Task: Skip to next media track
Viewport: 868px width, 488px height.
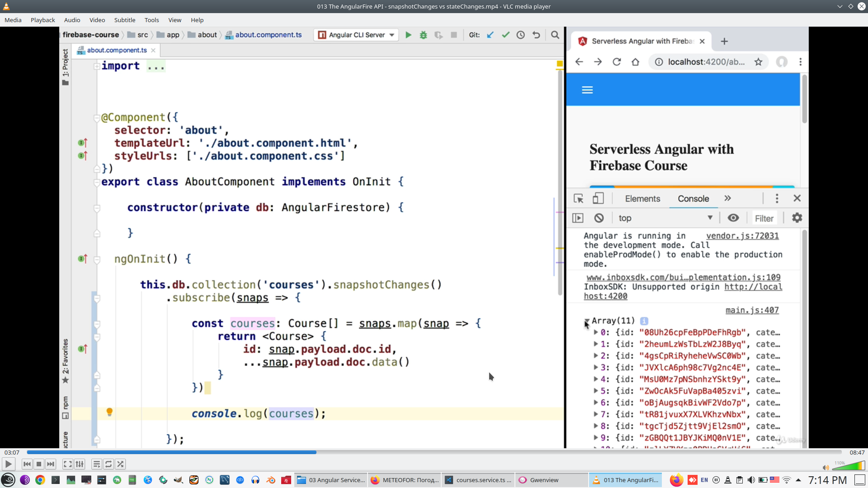Action: [x=51, y=464]
